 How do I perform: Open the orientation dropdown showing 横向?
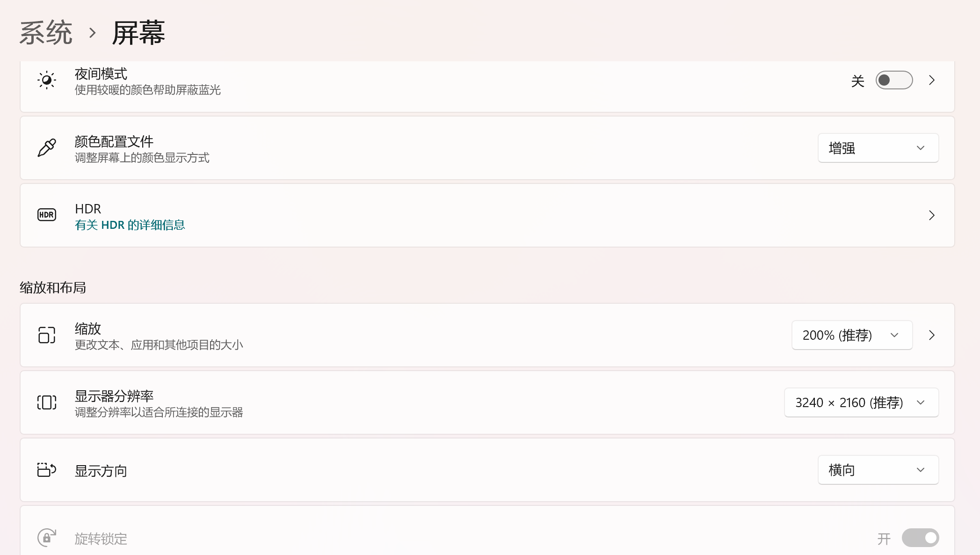click(x=878, y=470)
